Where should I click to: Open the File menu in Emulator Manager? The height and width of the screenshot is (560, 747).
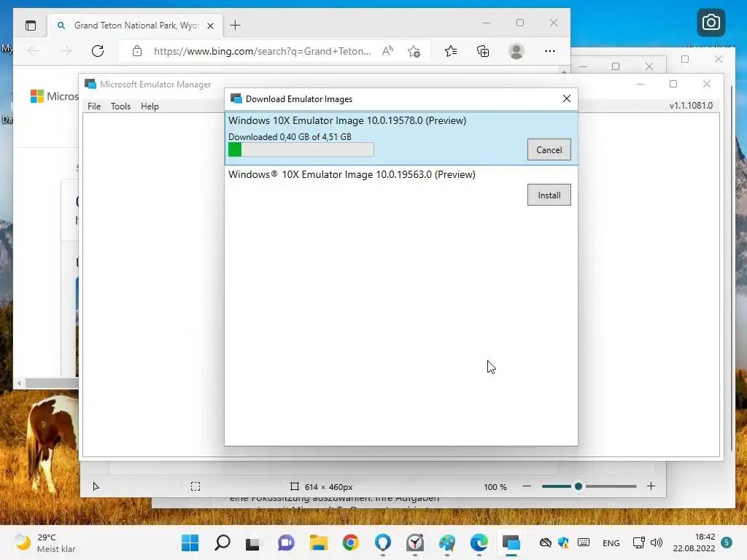94,106
